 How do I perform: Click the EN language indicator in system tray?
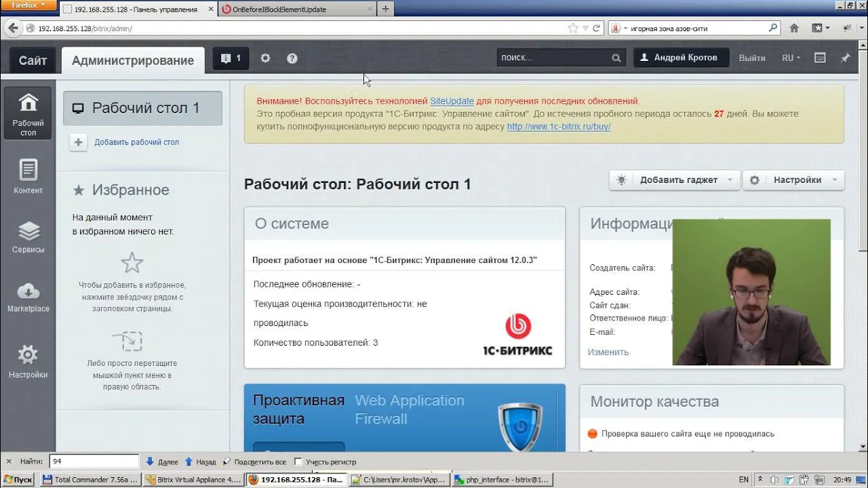tap(744, 479)
